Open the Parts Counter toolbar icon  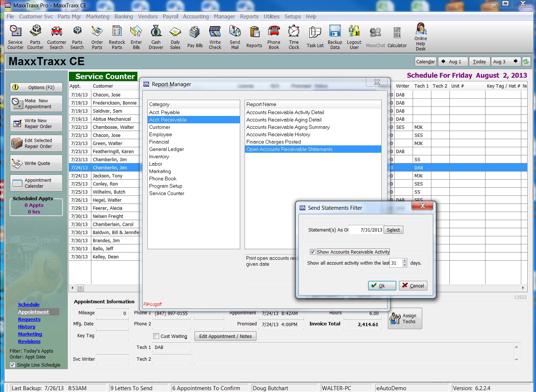coord(35,37)
